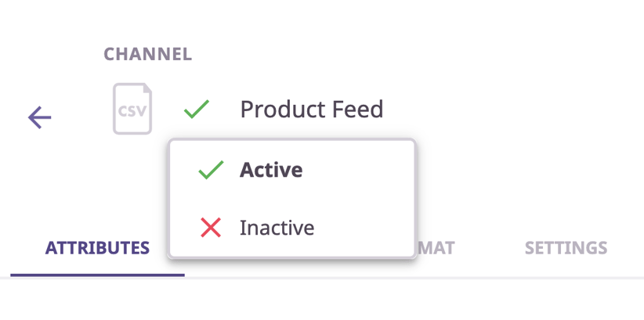Click the Inactive text label

277,228
